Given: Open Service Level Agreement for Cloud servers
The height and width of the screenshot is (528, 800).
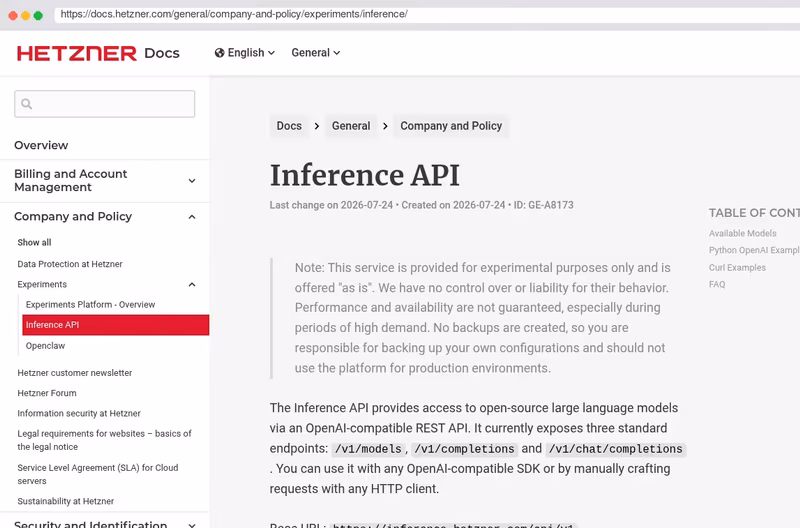Looking at the screenshot, I should point(97,474).
